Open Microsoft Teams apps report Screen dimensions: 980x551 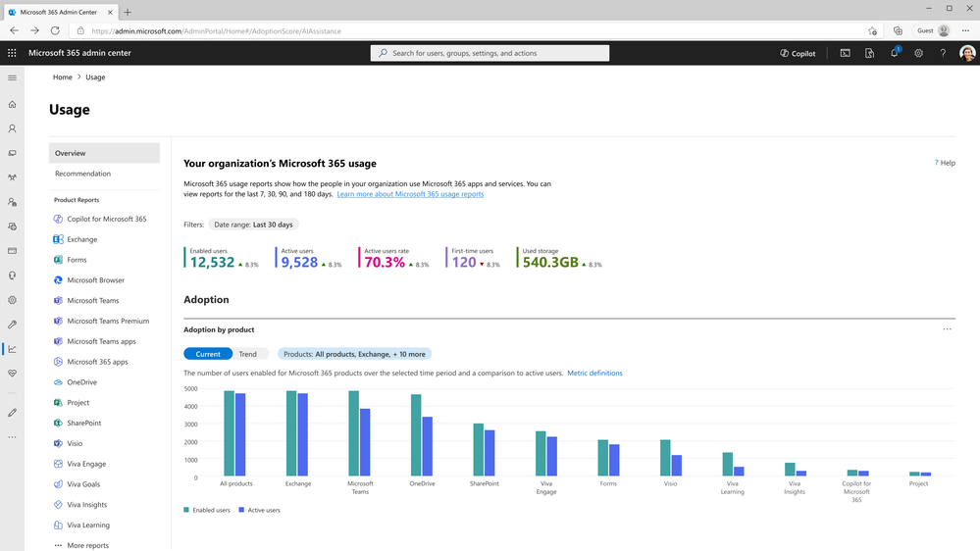pyautogui.click(x=94, y=342)
